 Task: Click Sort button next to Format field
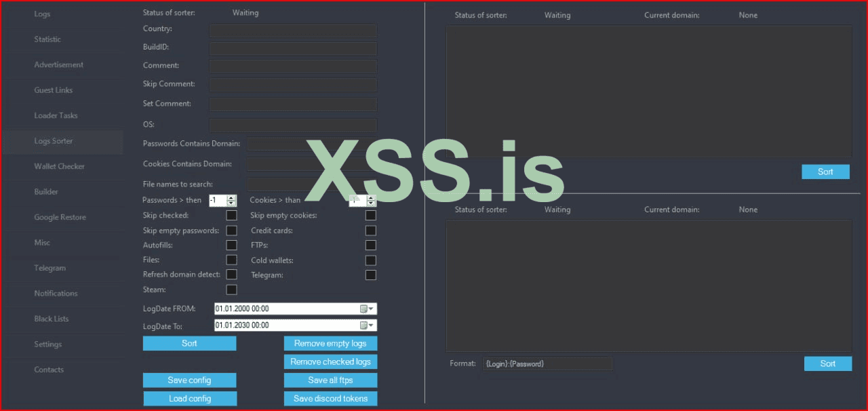pos(828,364)
